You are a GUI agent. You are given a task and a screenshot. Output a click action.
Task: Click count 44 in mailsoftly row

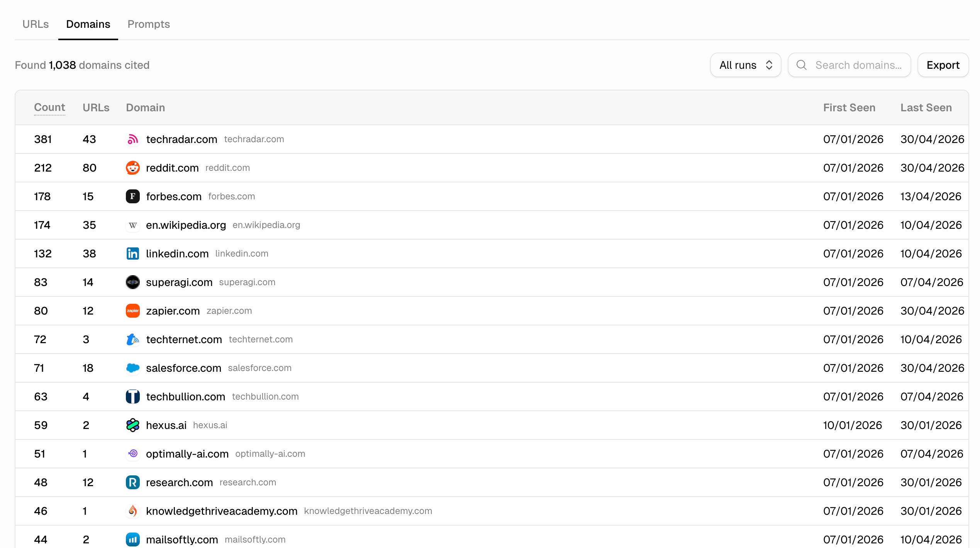point(41,539)
